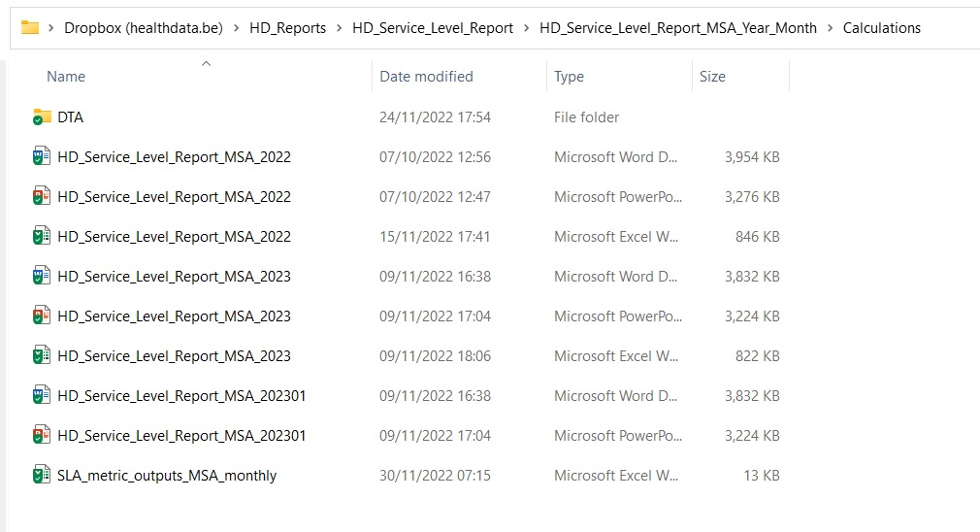The width and height of the screenshot is (980, 532).
Task: Navigate to HD_Service_Level_Report_MSA_Year_Month breadcrumb
Action: click(677, 28)
